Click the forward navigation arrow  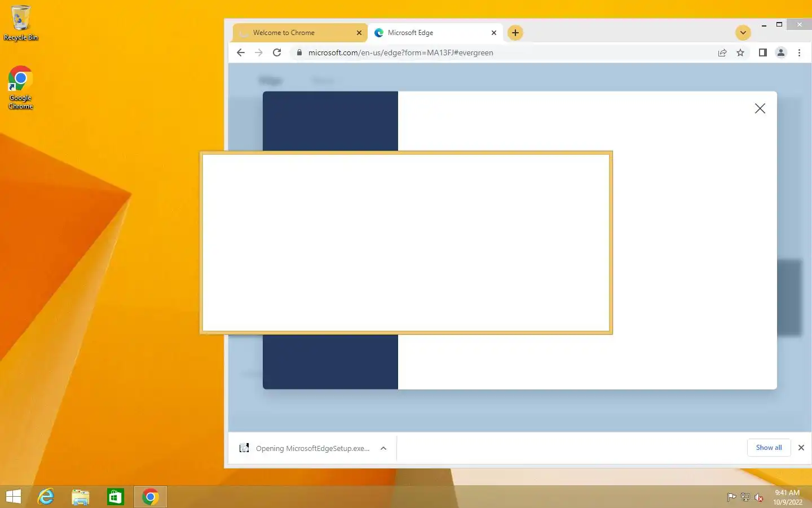[x=259, y=52]
